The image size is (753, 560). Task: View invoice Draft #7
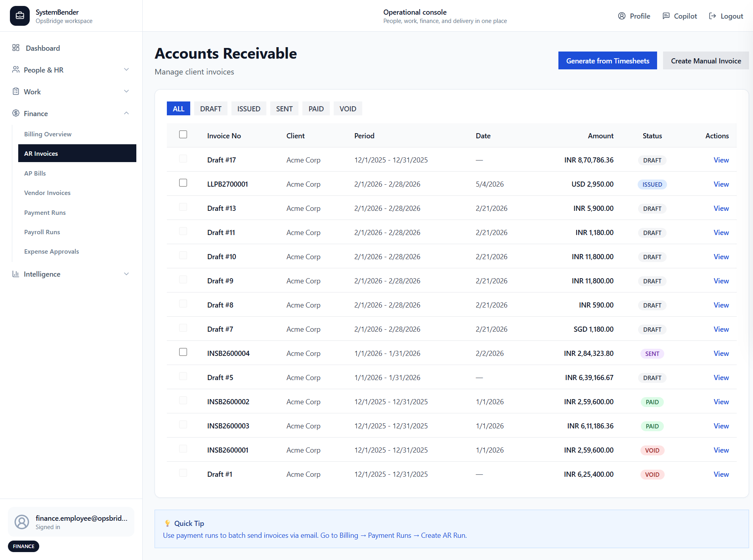(721, 329)
